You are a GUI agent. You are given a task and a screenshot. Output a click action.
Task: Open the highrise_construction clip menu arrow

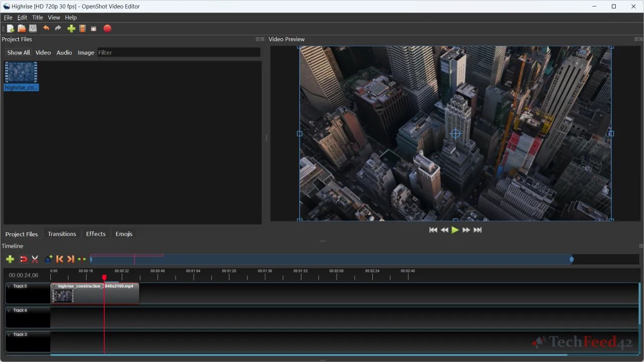pyautogui.click(x=54, y=287)
